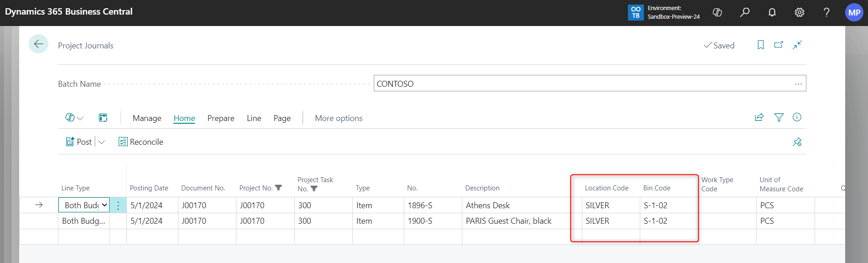This screenshot has height=263, width=868.
Task: Click PCS unit in Athens Desk row
Action: pos(785,205)
